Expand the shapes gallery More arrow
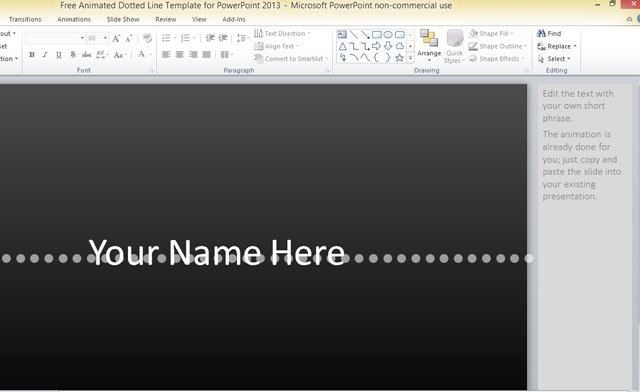 tap(410, 59)
